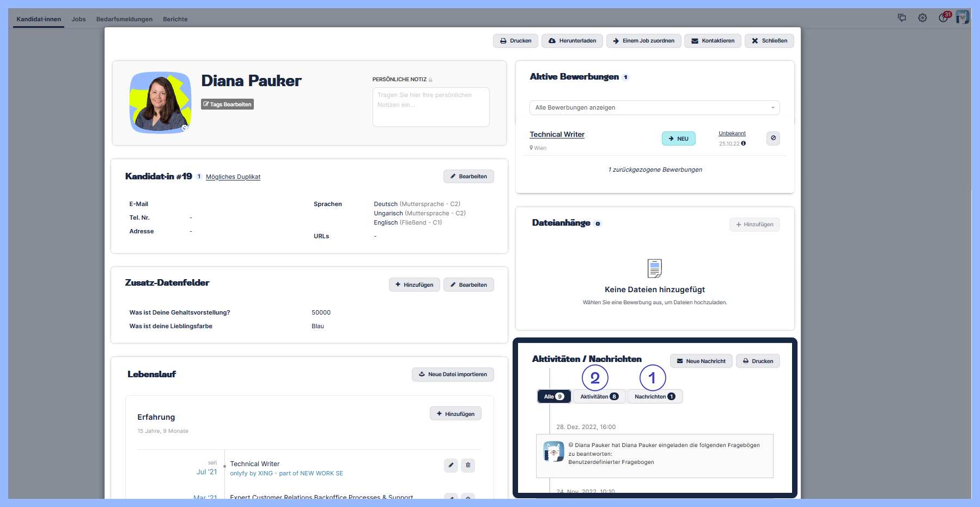The width and height of the screenshot is (980, 507).
Task: Click pencil icon next to Technical Writer experience
Action: click(x=451, y=465)
